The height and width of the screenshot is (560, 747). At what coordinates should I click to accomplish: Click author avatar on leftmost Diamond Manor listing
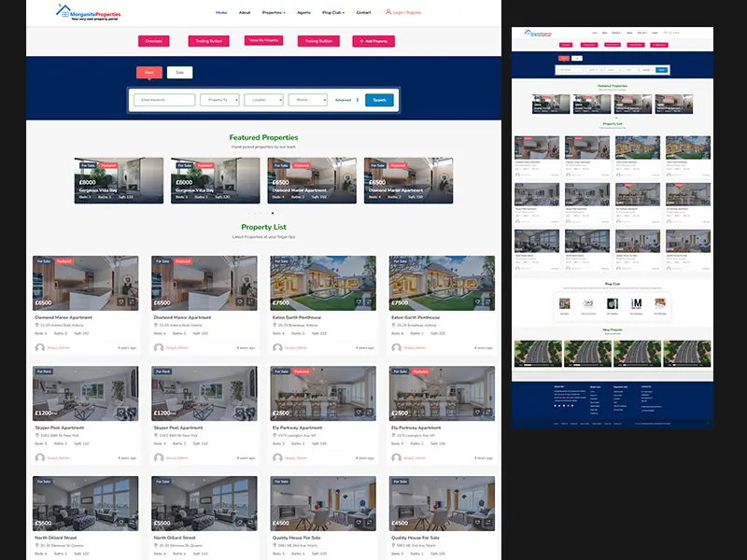[x=40, y=347]
